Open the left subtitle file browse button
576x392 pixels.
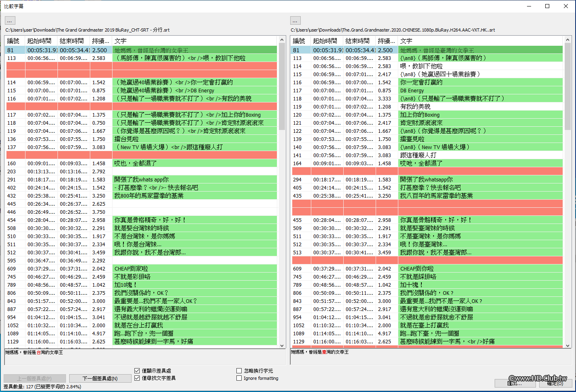tap(10, 21)
